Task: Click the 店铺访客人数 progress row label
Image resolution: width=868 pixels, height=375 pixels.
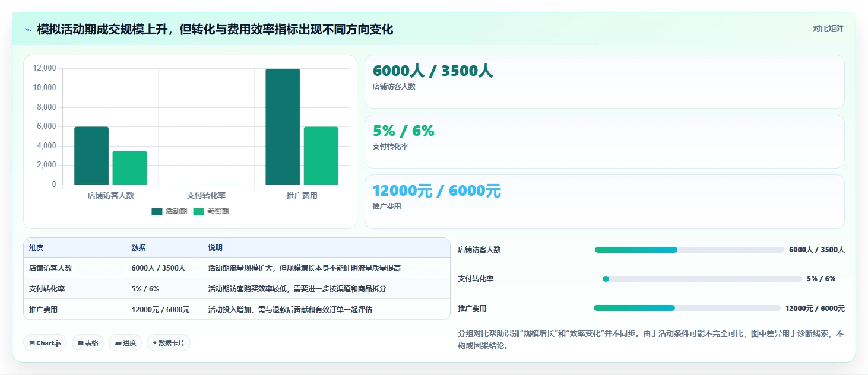Action: (x=479, y=250)
